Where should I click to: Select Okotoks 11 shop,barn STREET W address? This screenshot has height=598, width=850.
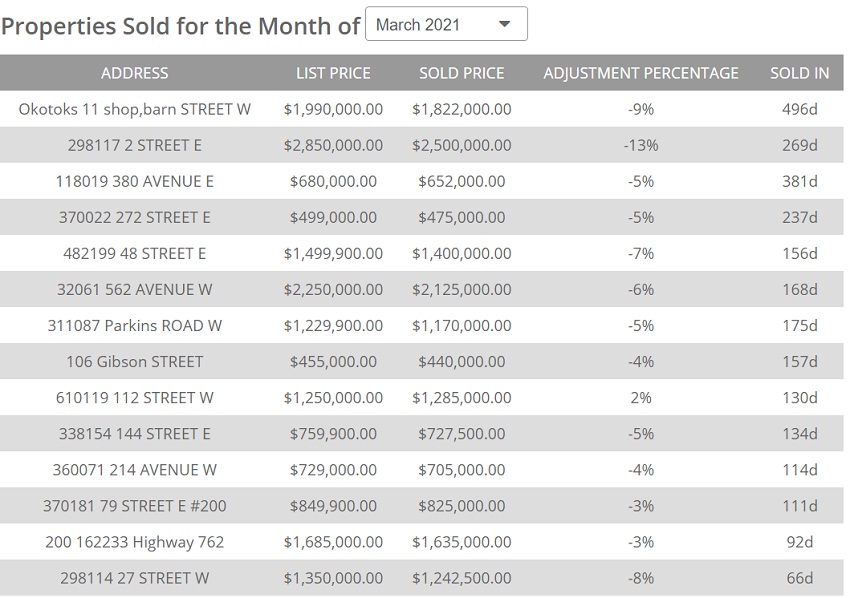135,109
